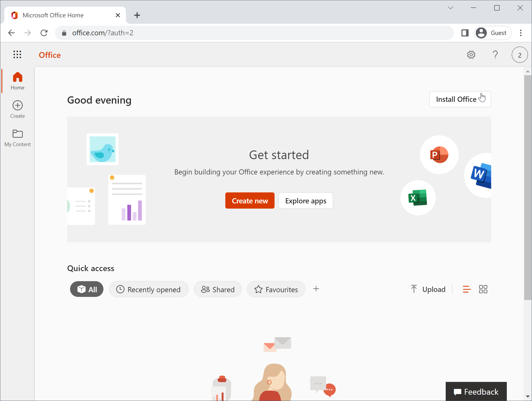Go back to previous page
Viewport: 532px width, 401px height.
pyautogui.click(x=12, y=33)
